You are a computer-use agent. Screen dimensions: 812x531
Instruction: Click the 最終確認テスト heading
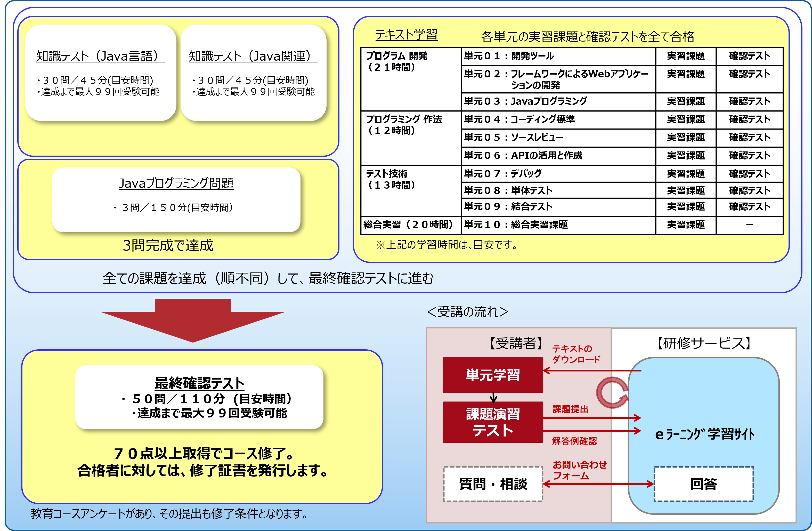tap(199, 383)
